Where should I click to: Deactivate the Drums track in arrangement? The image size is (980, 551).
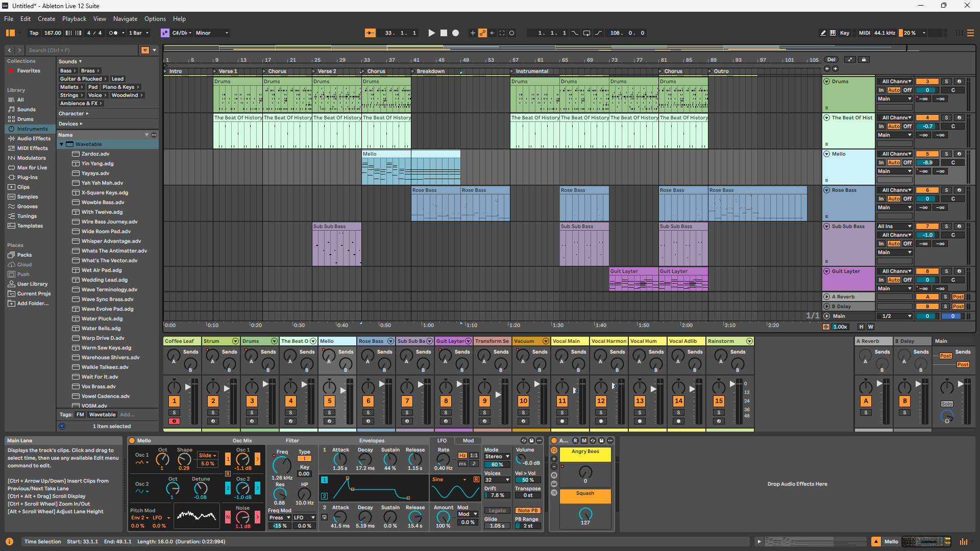[927, 82]
